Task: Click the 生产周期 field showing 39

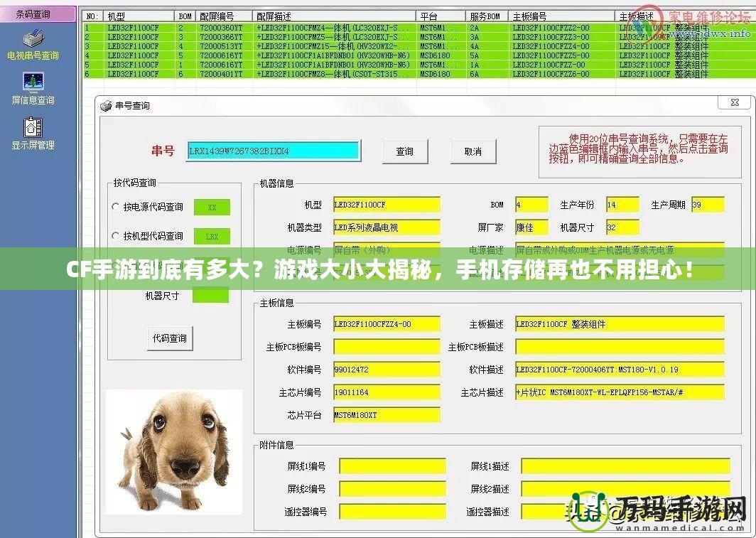Action: pos(708,205)
